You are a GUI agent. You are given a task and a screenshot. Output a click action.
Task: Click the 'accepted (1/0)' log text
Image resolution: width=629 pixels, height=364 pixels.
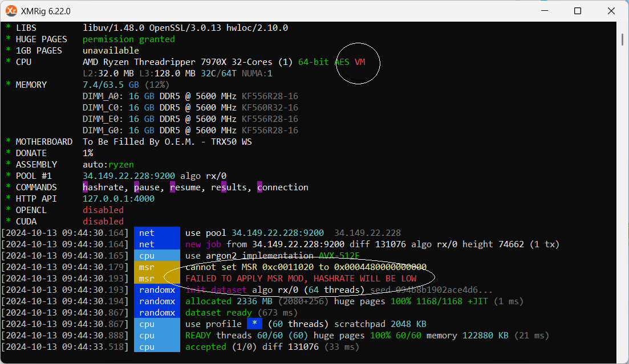pos(221,347)
